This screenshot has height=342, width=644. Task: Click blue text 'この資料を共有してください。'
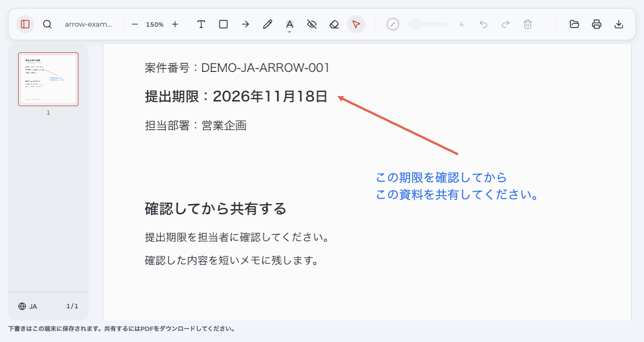coord(457,195)
